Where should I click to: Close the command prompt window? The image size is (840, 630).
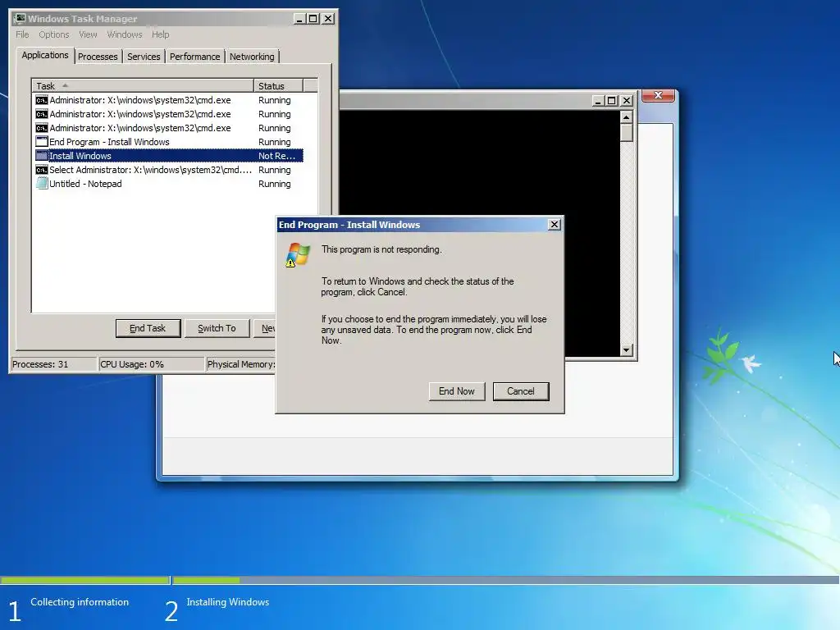click(626, 101)
